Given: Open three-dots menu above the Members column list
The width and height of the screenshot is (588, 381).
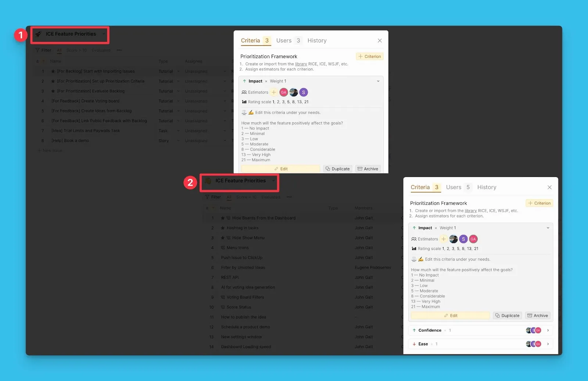Looking at the screenshot, I should [289, 197].
